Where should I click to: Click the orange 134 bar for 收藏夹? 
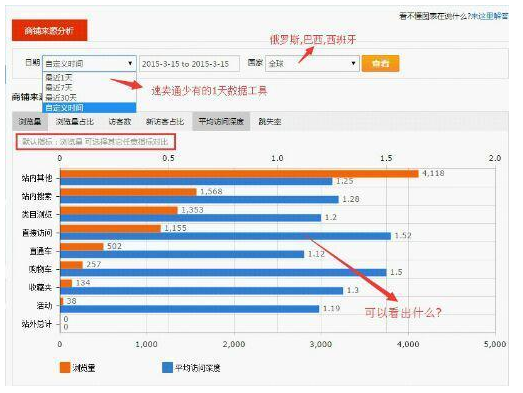click(x=66, y=283)
